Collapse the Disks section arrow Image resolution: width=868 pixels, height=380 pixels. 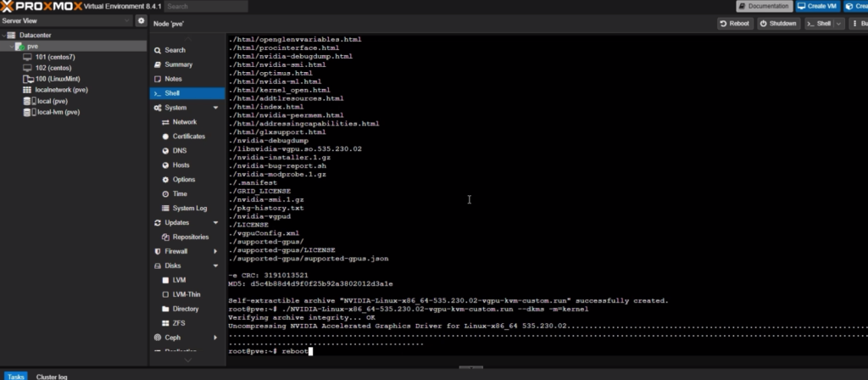coord(216,265)
